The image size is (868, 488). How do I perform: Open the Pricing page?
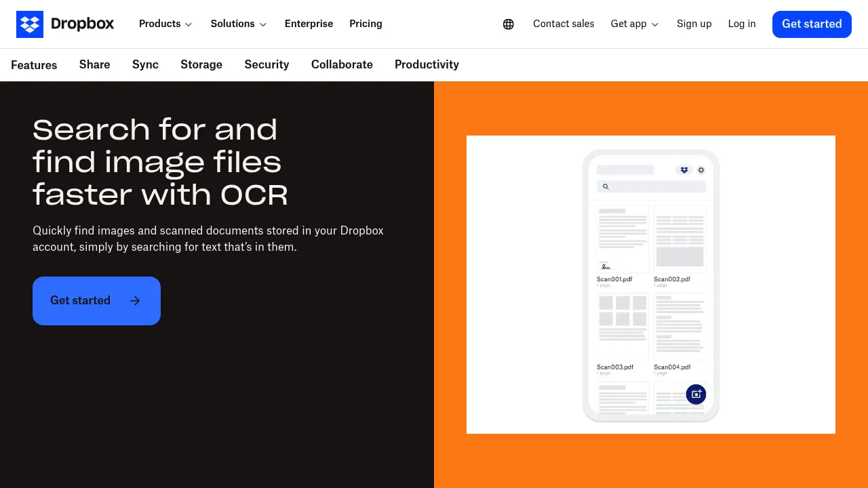(x=366, y=24)
